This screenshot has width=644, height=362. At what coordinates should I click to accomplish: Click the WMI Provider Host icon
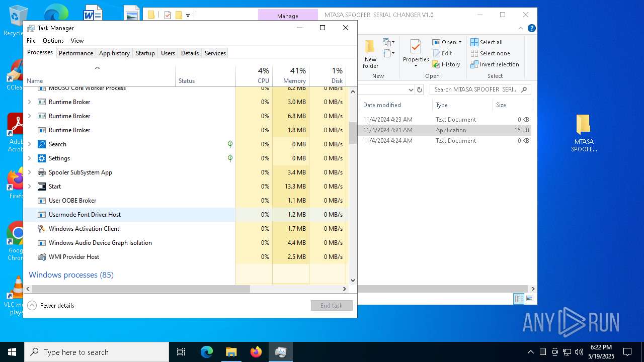tap(42, 257)
